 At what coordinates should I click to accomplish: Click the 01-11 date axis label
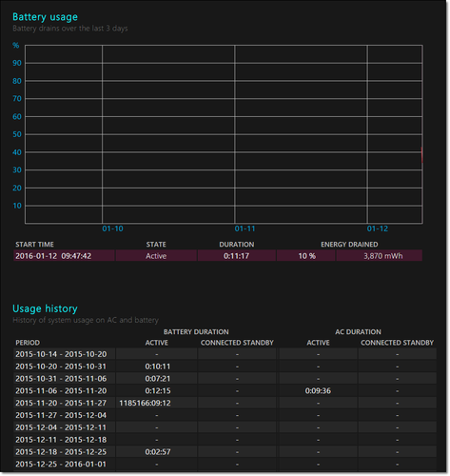(x=245, y=228)
